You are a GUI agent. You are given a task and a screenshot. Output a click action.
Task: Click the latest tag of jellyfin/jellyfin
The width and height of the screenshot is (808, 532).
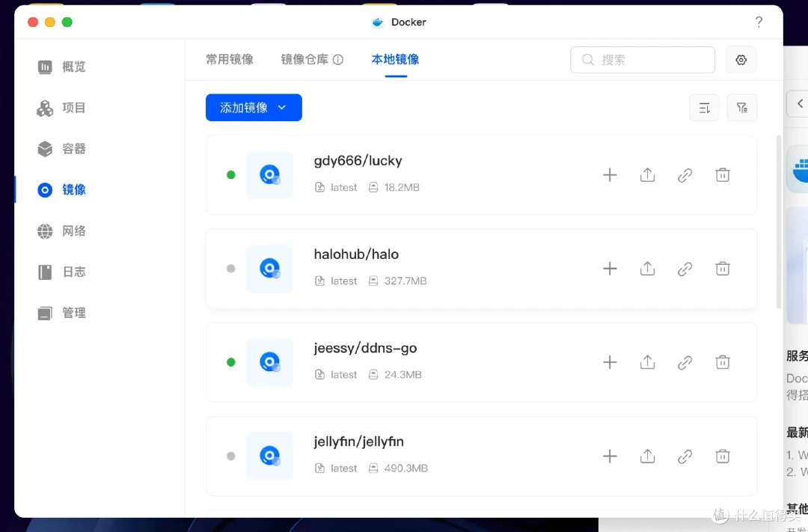pyautogui.click(x=343, y=468)
